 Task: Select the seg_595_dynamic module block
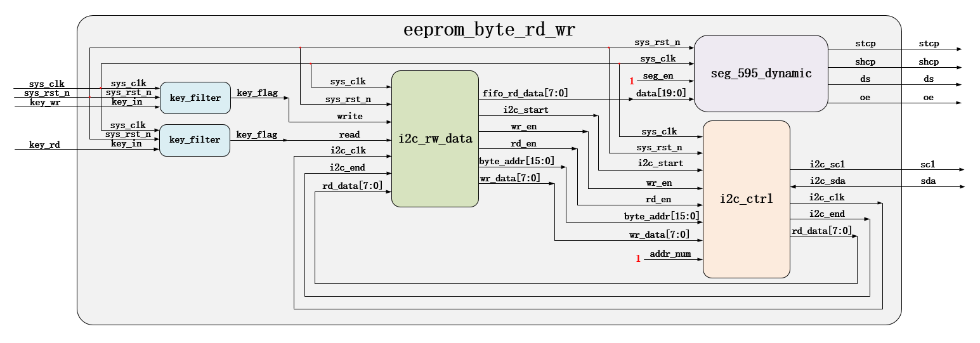tap(761, 74)
